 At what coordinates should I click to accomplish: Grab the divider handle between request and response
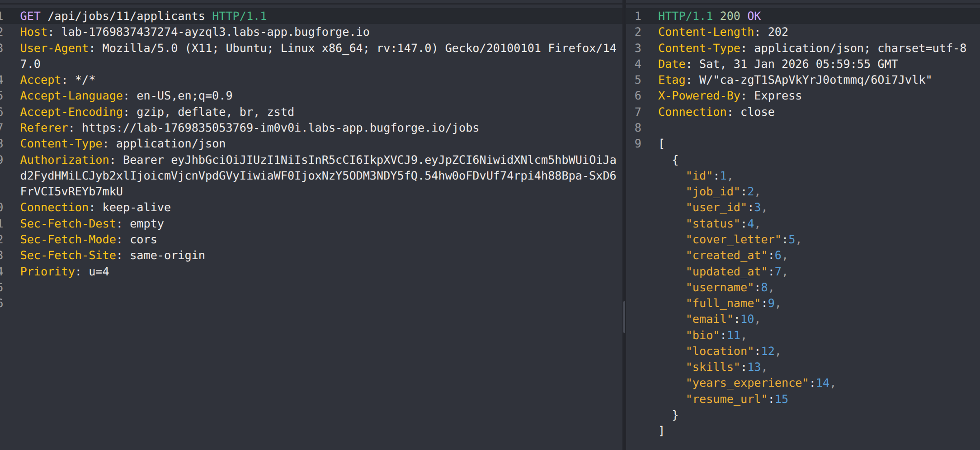click(x=624, y=317)
